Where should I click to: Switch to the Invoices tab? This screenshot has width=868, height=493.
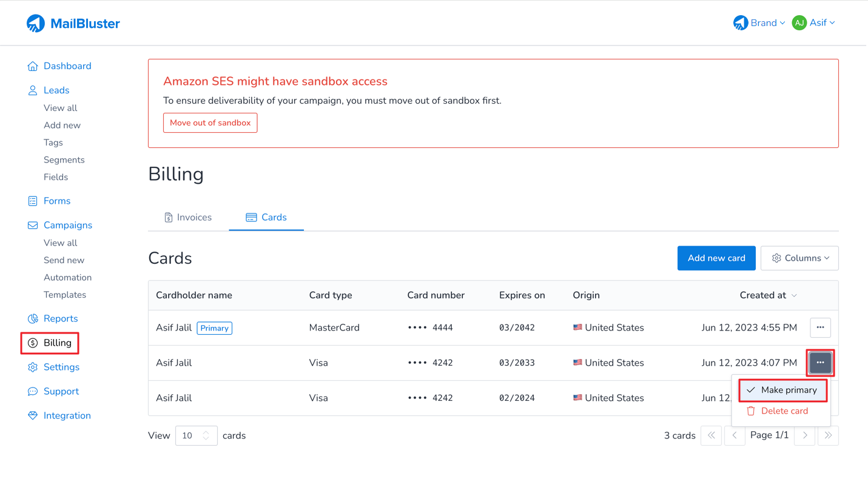[x=188, y=217]
